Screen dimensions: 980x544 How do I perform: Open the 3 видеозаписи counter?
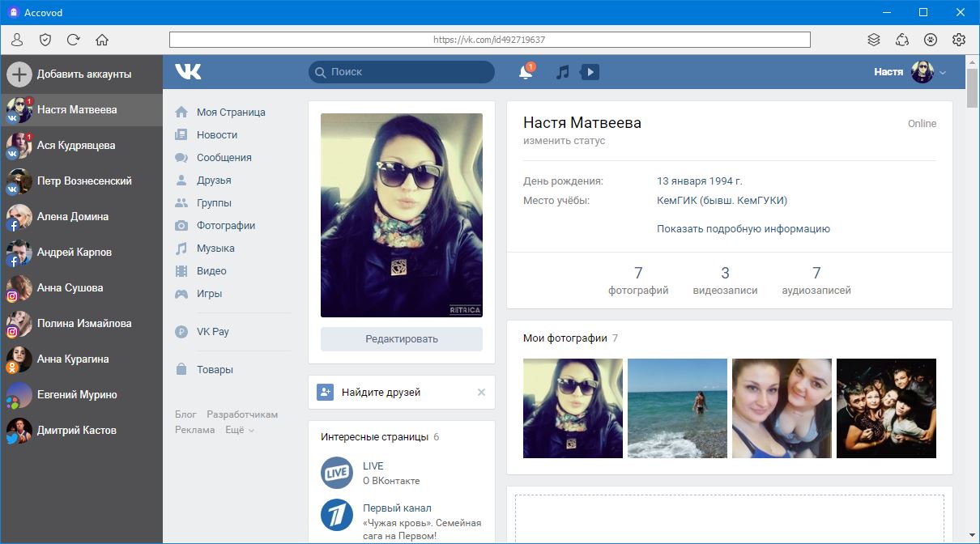[725, 280]
